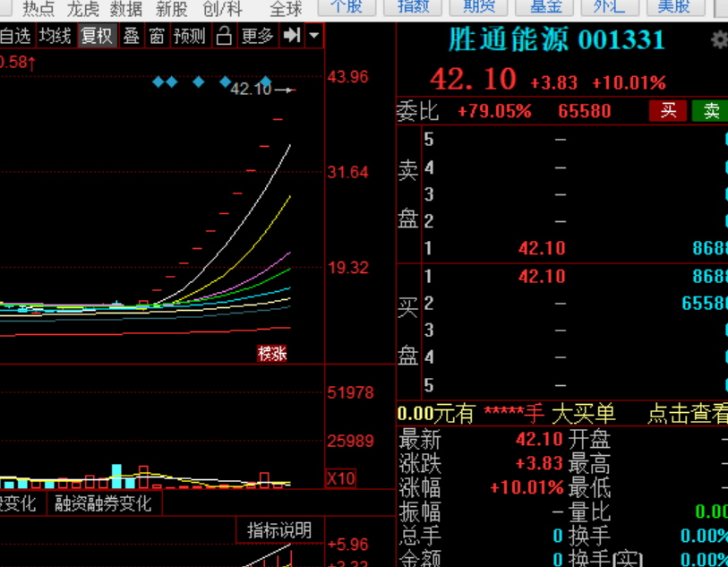Viewport: 728px width, 567px height.
Task: Click the stock name 胜通能源 001331
Action: [x=556, y=40]
